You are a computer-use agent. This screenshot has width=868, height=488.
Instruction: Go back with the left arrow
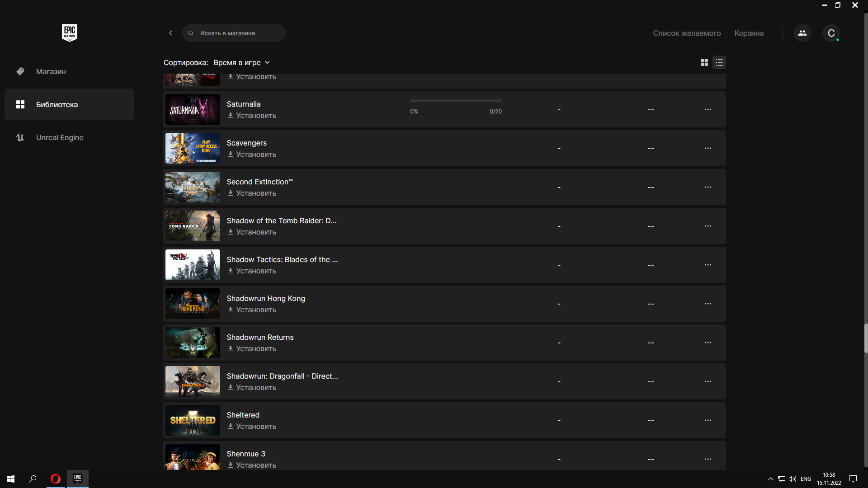click(170, 33)
